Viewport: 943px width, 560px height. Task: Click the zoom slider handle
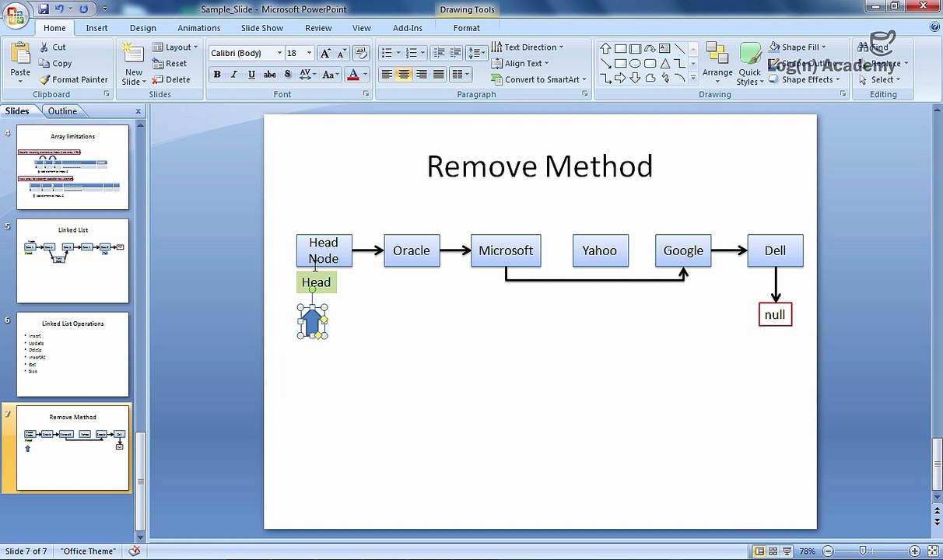[862, 551]
